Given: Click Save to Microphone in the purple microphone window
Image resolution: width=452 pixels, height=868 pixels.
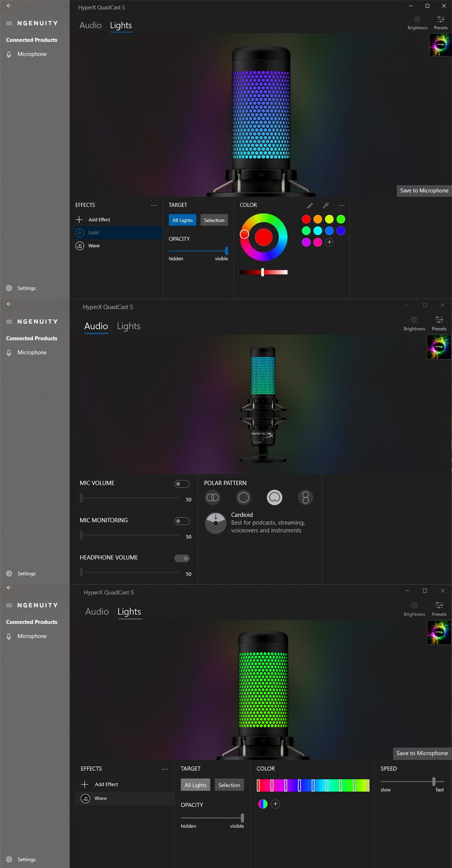Looking at the screenshot, I should [x=424, y=191].
